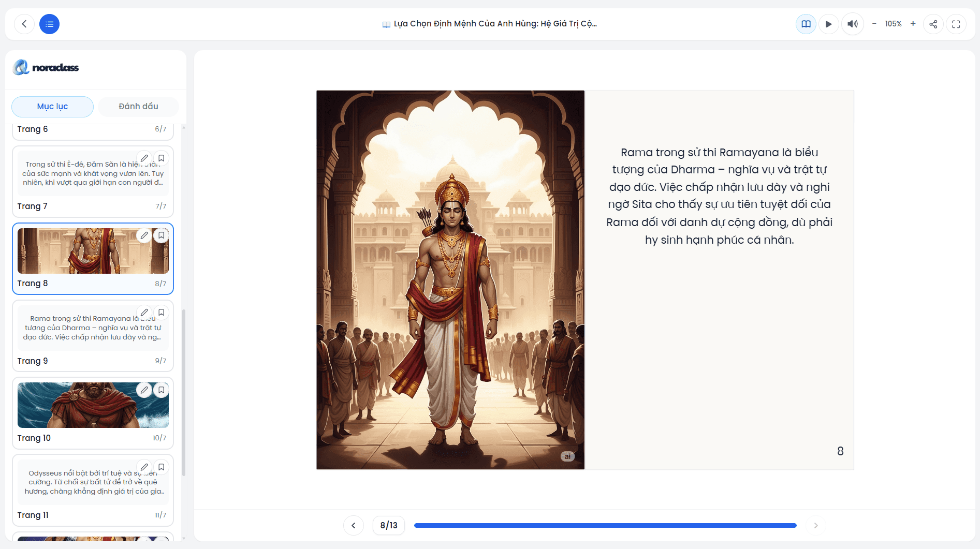Image resolution: width=980 pixels, height=549 pixels.
Task: Switch to the Đánh dấu tab
Action: (138, 107)
